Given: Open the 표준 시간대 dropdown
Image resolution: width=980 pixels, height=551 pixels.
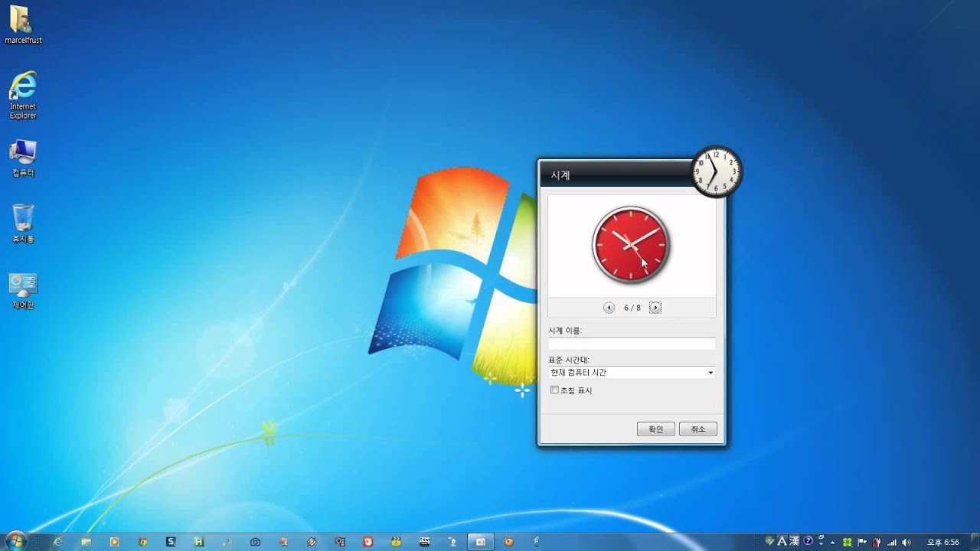Looking at the screenshot, I should click(x=632, y=373).
